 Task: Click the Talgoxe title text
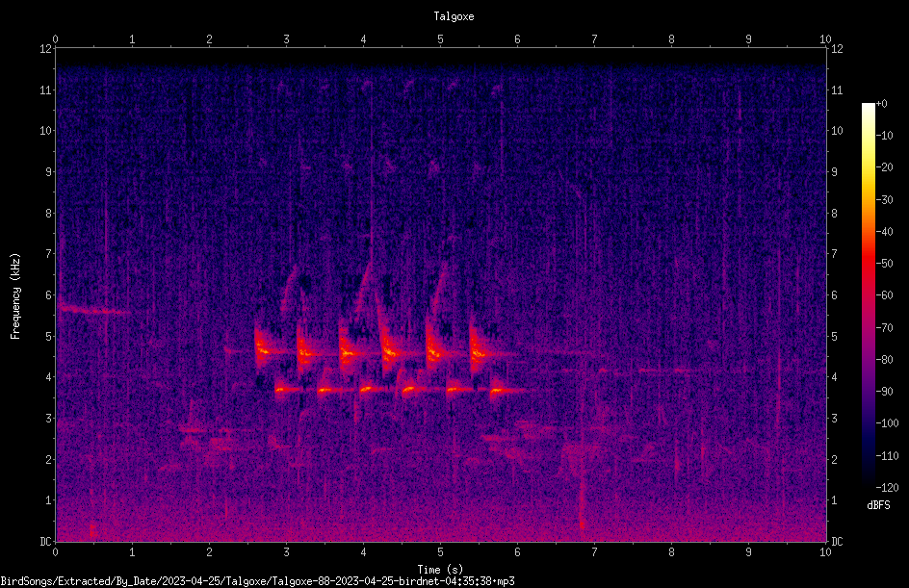click(x=454, y=16)
